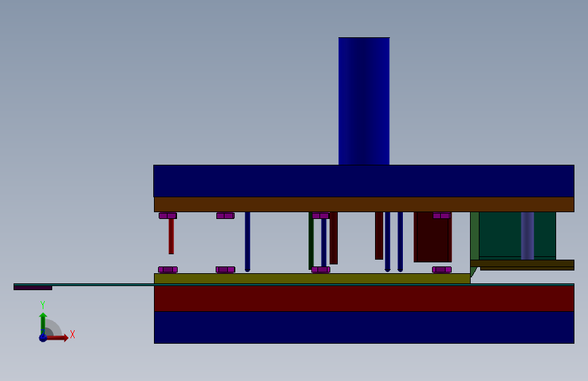Select the bottom blue base plate

pos(364,327)
